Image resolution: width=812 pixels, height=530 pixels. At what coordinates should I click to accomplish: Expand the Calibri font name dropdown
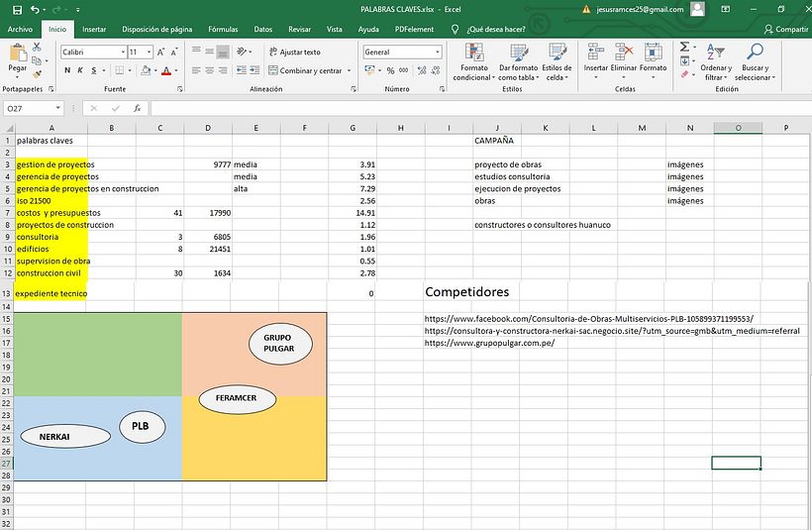pos(123,52)
